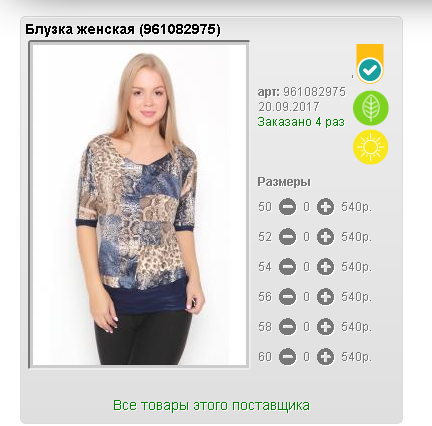Add one item of size 52

(325, 237)
